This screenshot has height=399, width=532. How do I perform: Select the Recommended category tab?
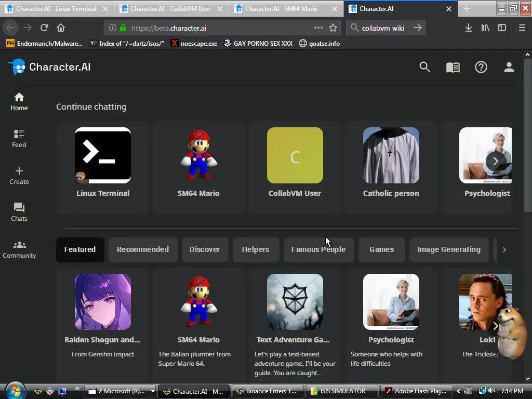(x=143, y=250)
